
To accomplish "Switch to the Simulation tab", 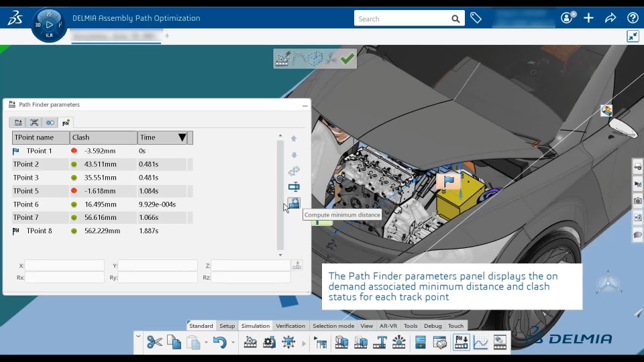I will coord(256,326).
